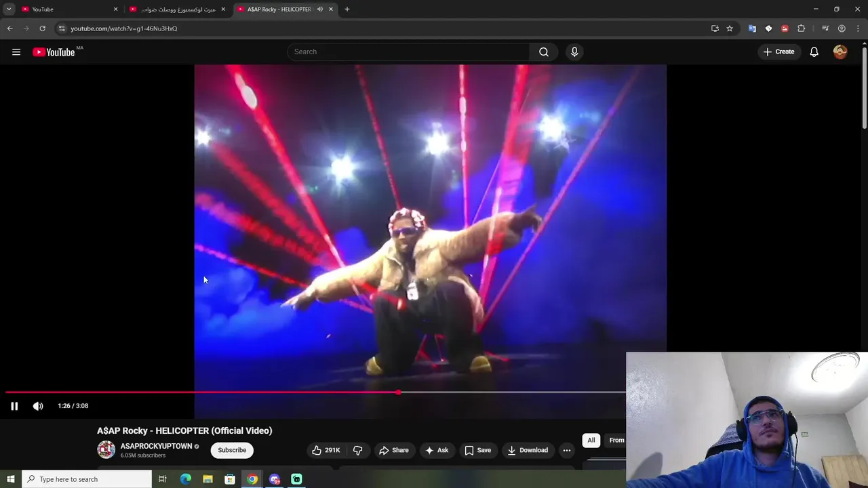Switch to the Arabic-titled YouTube tab

(178, 9)
